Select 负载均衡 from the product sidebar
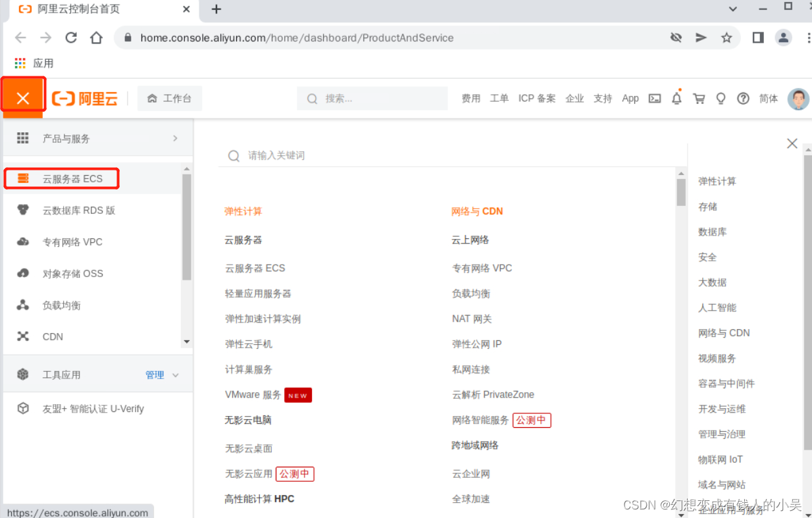Viewport: 812px width, 518px height. click(61, 305)
